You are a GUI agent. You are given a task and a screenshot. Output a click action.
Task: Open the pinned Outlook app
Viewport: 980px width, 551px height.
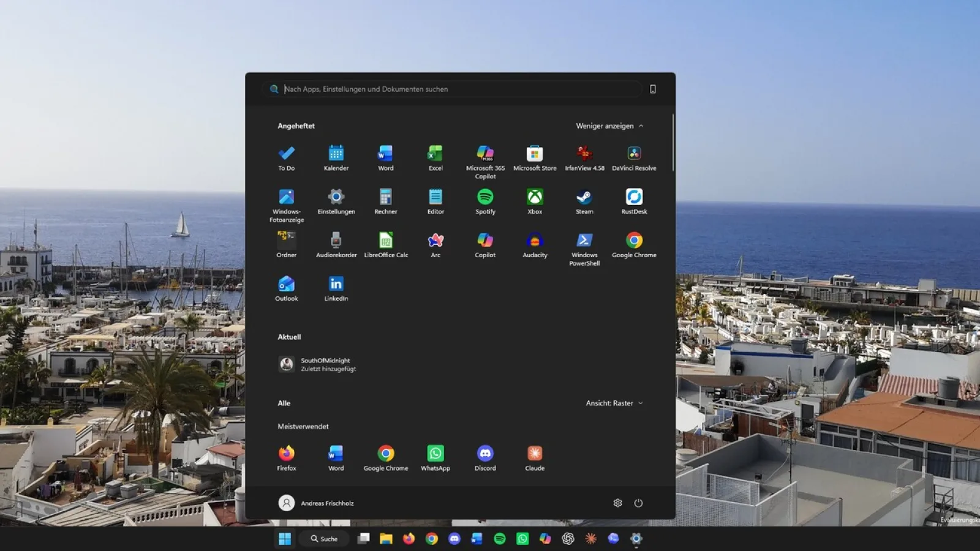287,288
